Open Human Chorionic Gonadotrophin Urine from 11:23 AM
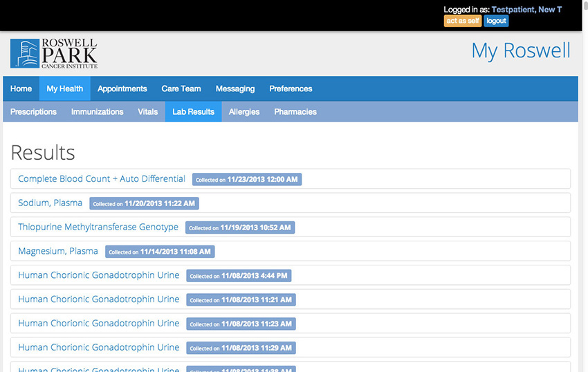Viewport: 588px width, 372px height. (99, 323)
